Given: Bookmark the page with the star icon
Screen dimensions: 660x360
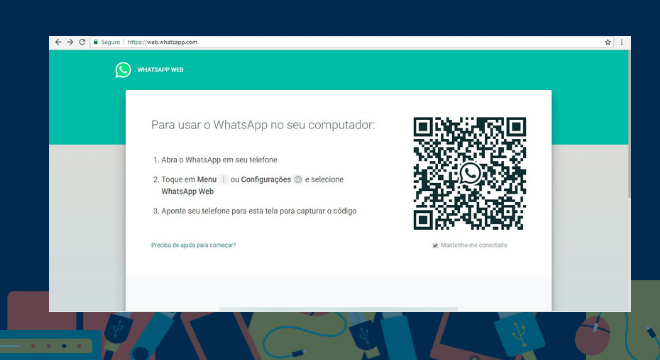Looking at the screenshot, I should (x=608, y=42).
